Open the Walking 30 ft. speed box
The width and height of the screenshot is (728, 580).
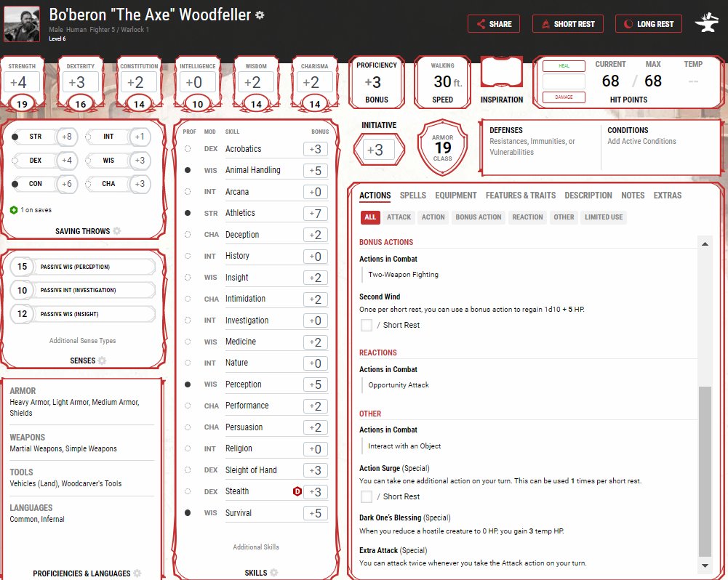442,82
